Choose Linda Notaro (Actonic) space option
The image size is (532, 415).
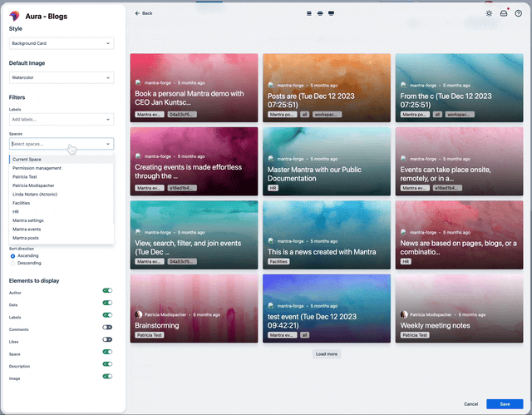pos(62,195)
